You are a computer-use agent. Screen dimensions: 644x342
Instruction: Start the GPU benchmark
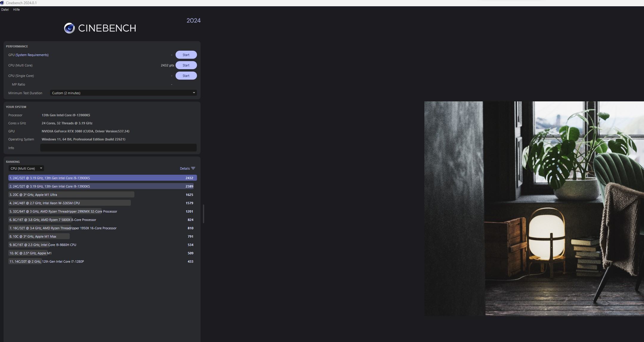186,55
